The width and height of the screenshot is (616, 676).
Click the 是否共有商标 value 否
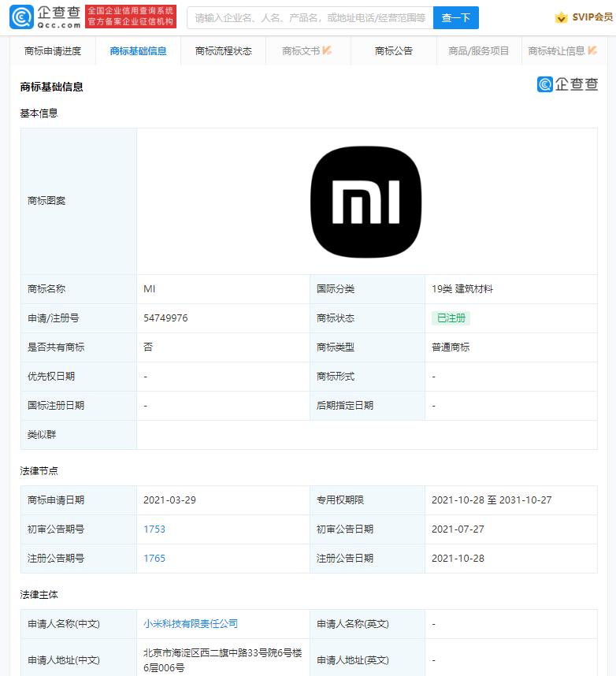click(148, 347)
